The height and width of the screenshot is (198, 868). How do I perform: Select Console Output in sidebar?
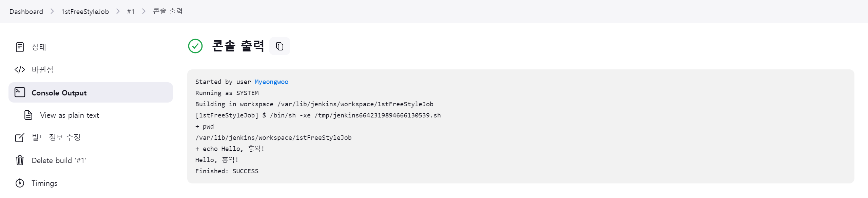[91, 92]
